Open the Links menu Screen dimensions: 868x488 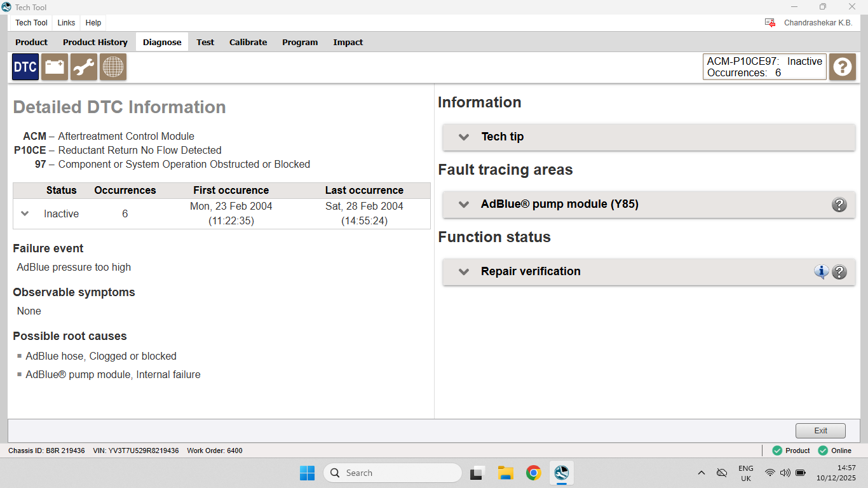66,23
